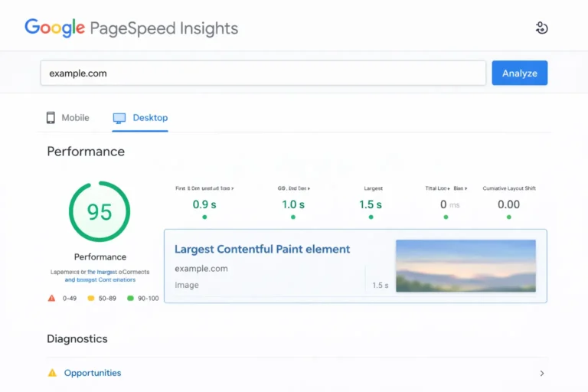Click example.com text in LCP card
Viewport: 588px width, 392px height.
(201, 269)
